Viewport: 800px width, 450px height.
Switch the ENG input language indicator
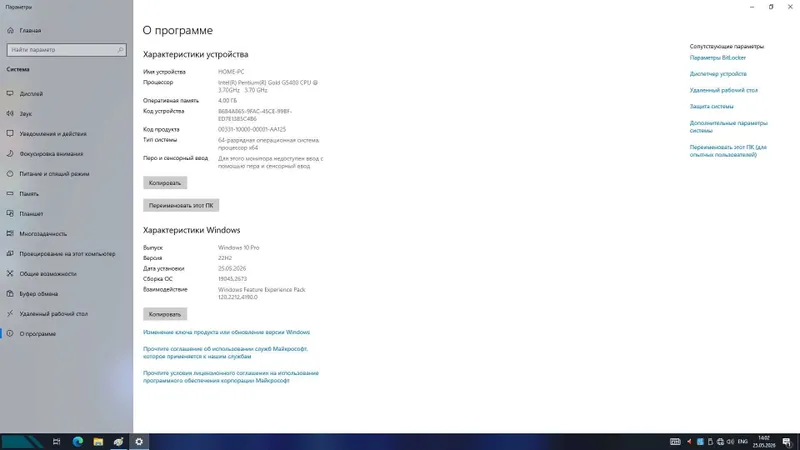pyautogui.click(x=743, y=442)
